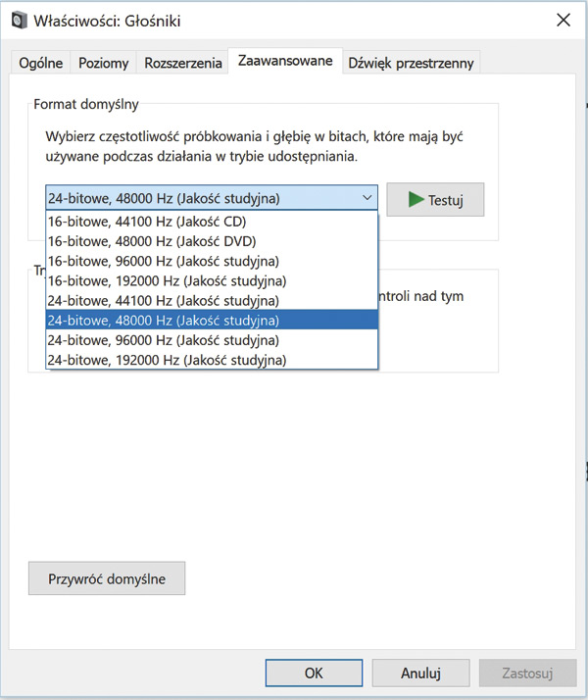Collapse the format combo box via its chevron
588x700 pixels.
pyautogui.click(x=367, y=198)
